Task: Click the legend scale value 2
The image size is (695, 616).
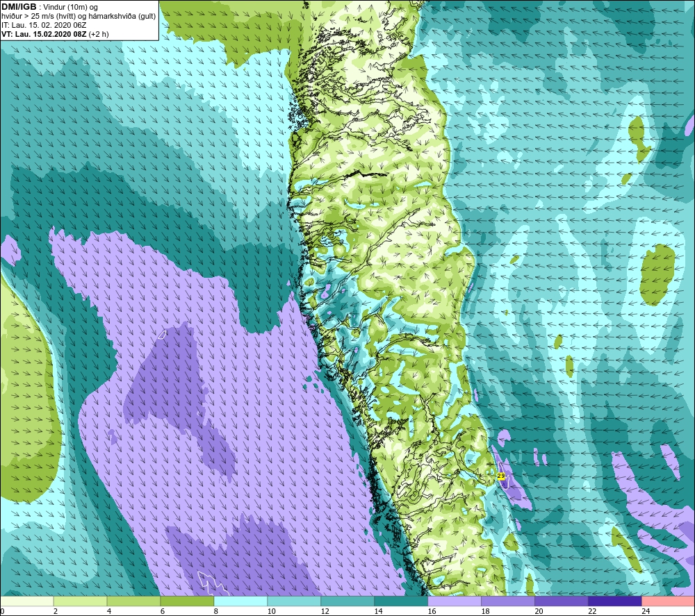Action: pos(56,611)
